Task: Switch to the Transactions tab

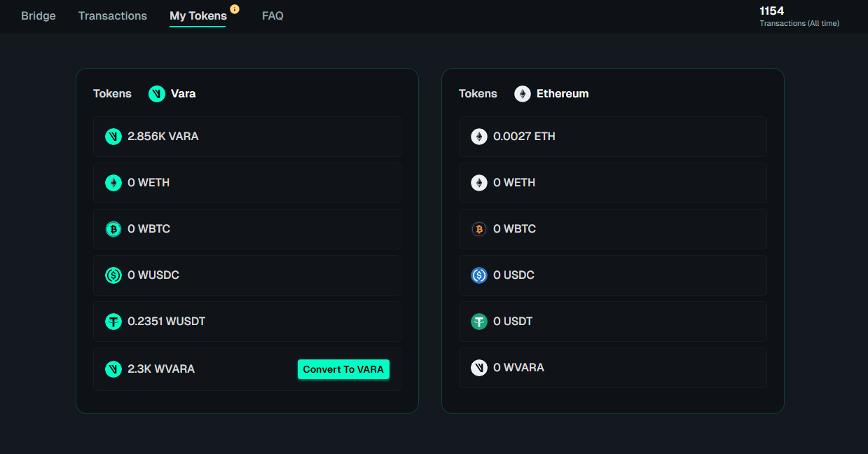Action: [x=113, y=15]
